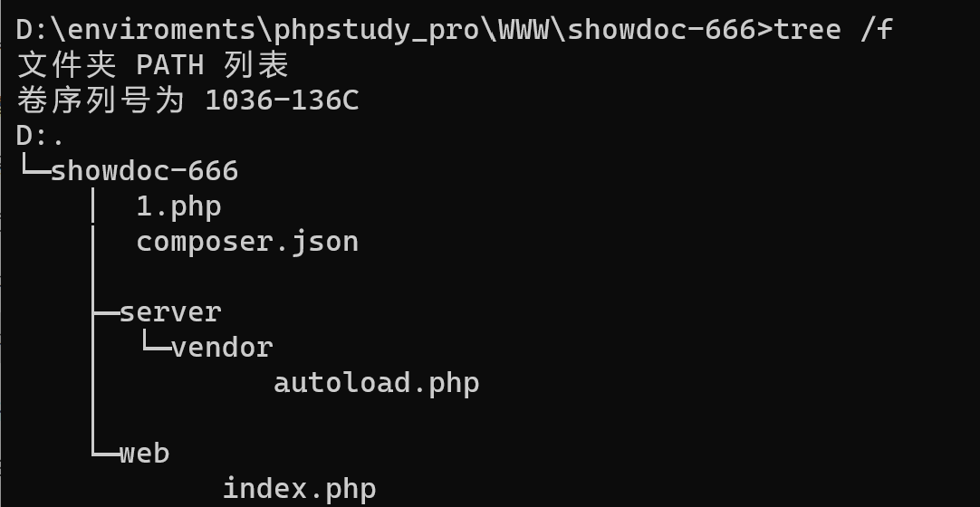Click the branch connector before server
Image resolution: width=980 pixels, height=507 pixels.
pyautogui.click(x=106, y=313)
